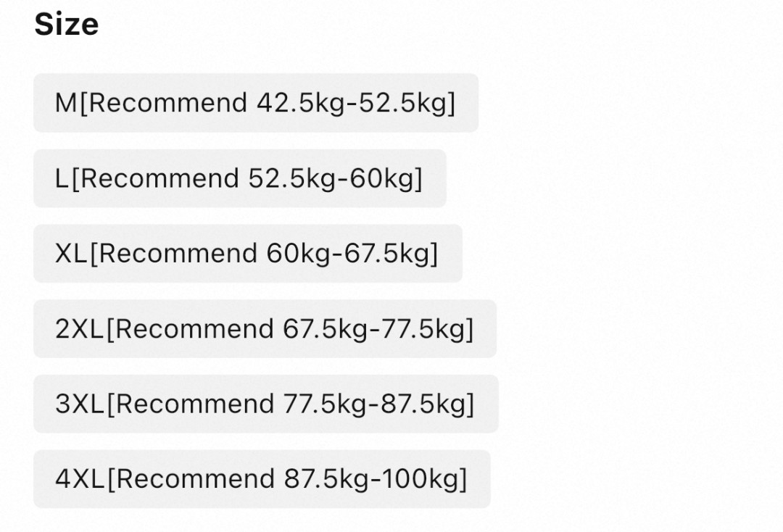
Task: Tap the smallest size, M
Action: click(255, 103)
